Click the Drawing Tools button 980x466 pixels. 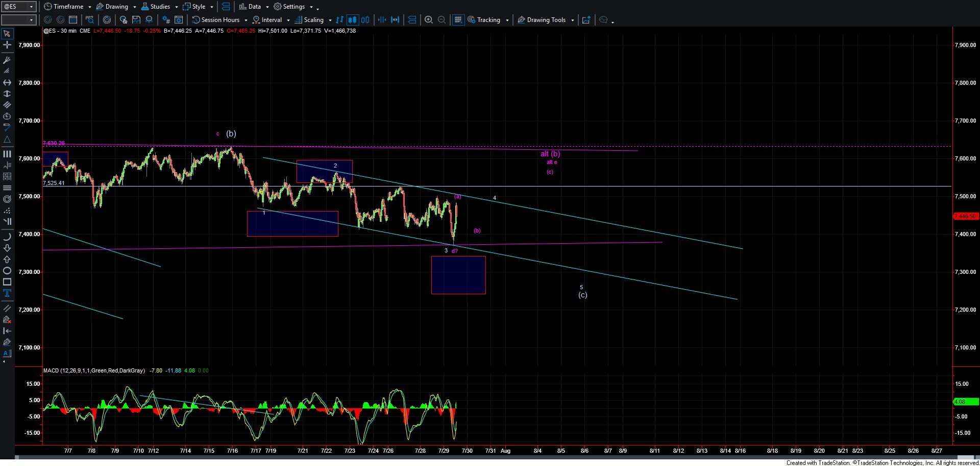pyautogui.click(x=542, y=20)
